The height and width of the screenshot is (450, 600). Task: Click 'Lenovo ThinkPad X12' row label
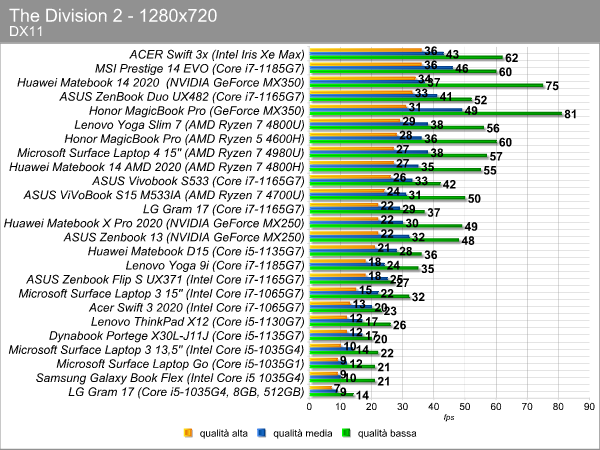(x=197, y=322)
